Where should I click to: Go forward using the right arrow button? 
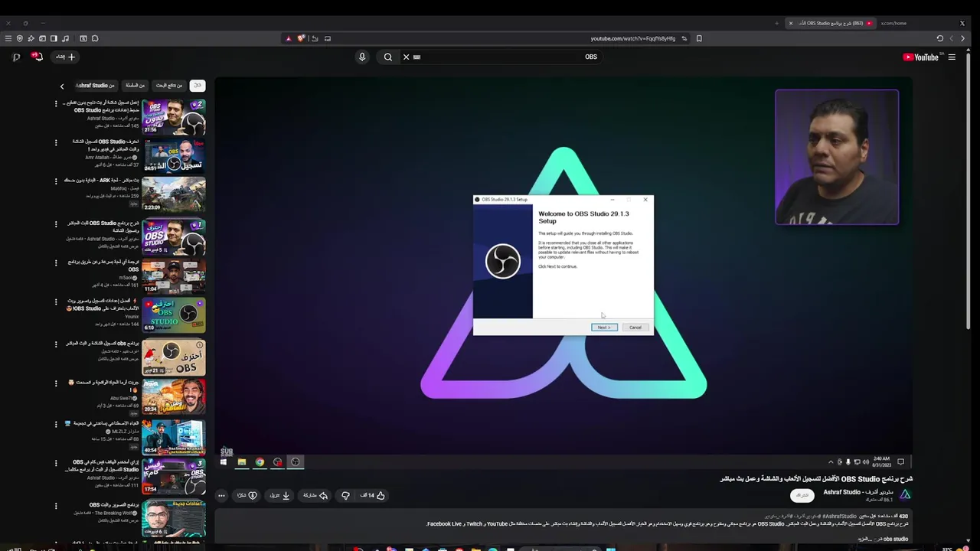963,38
